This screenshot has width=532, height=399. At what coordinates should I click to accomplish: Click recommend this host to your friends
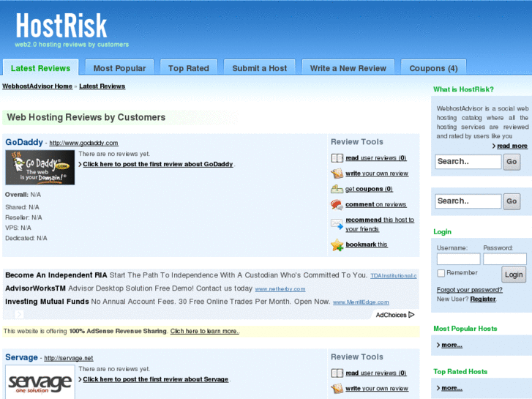(x=380, y=224)
